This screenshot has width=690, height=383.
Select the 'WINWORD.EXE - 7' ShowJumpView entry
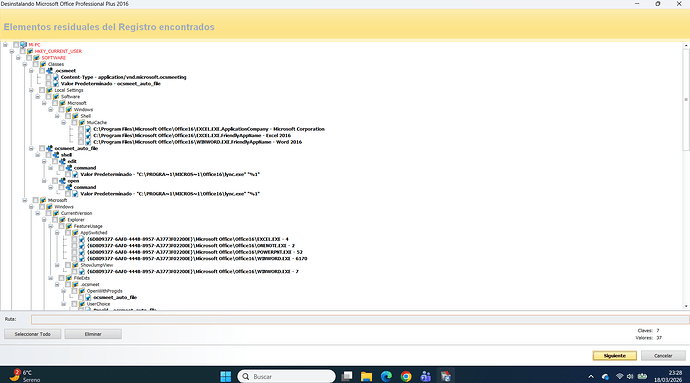point(193,272)
